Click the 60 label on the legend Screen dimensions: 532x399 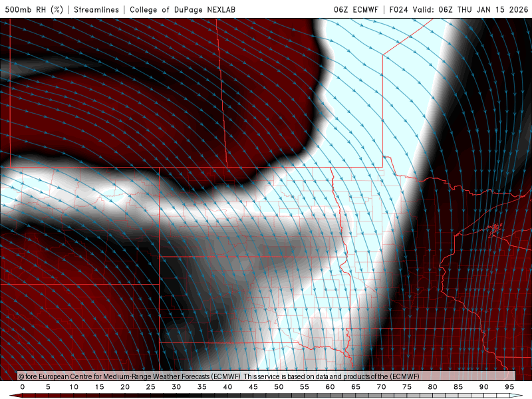click(330, 387)
